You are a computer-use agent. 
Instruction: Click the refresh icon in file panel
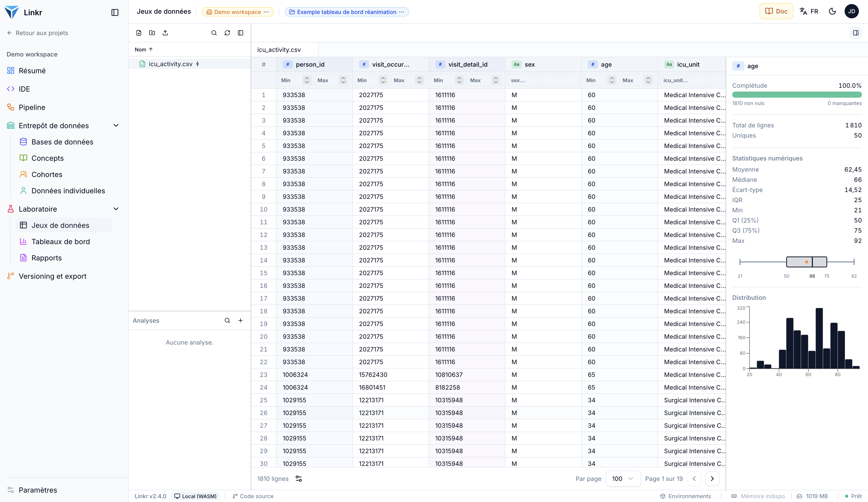click(227, 33)
